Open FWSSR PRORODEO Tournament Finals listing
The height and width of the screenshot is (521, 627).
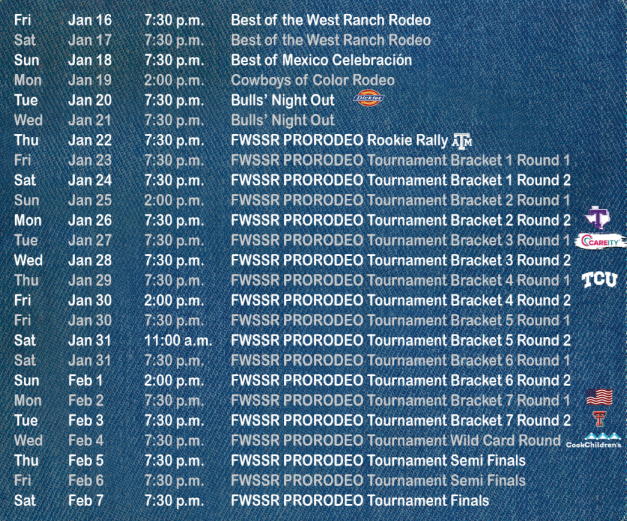[x=360, y=501]
